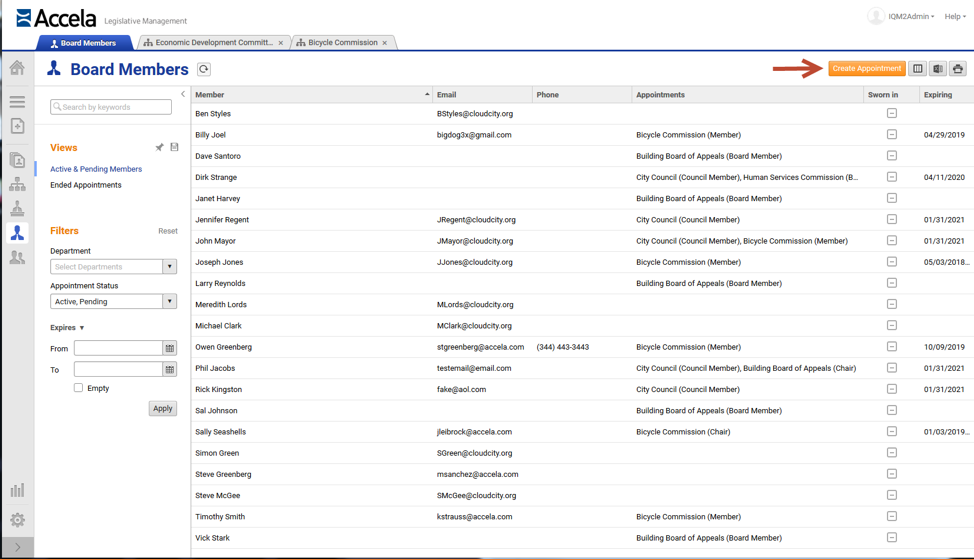Viewport: 974px width, 560px height.
Task: Reset the filters
Action: pos(168,231)
